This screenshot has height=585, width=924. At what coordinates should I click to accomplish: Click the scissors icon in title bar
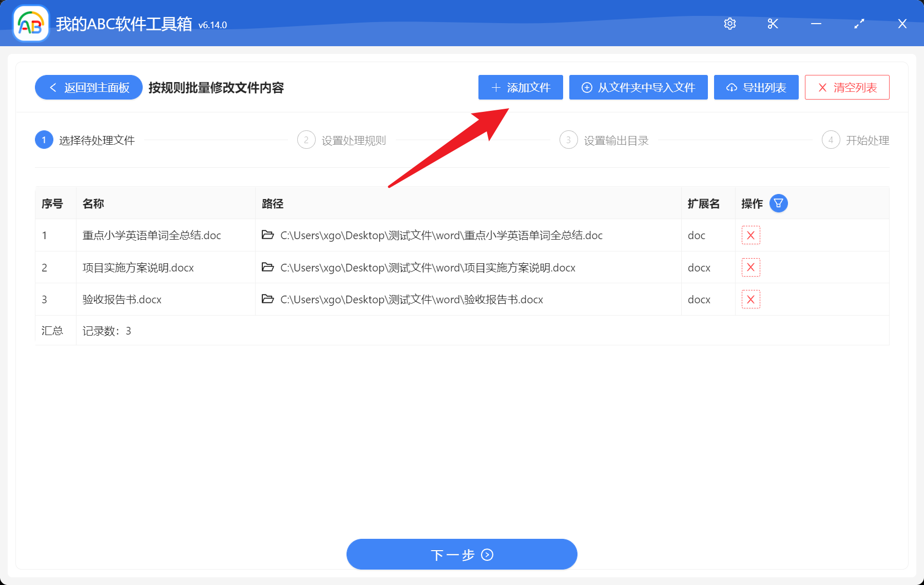pyautogui.click(x=773, y=24)
